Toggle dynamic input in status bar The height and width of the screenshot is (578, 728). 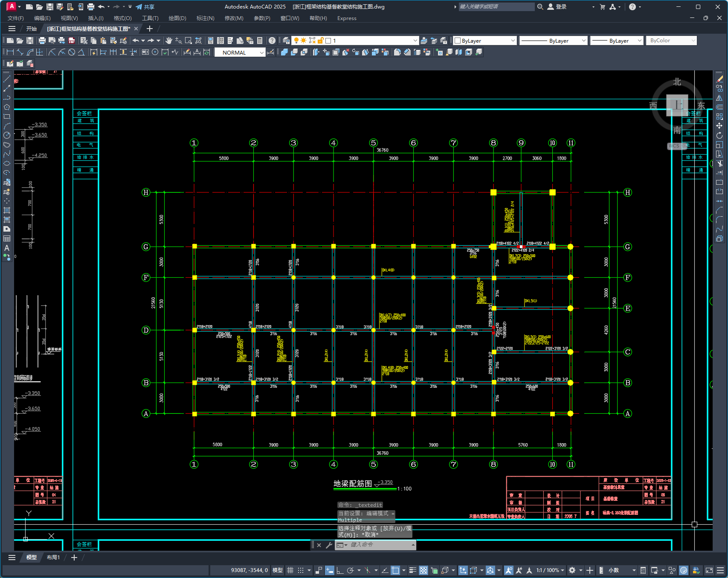click(330, 570)
